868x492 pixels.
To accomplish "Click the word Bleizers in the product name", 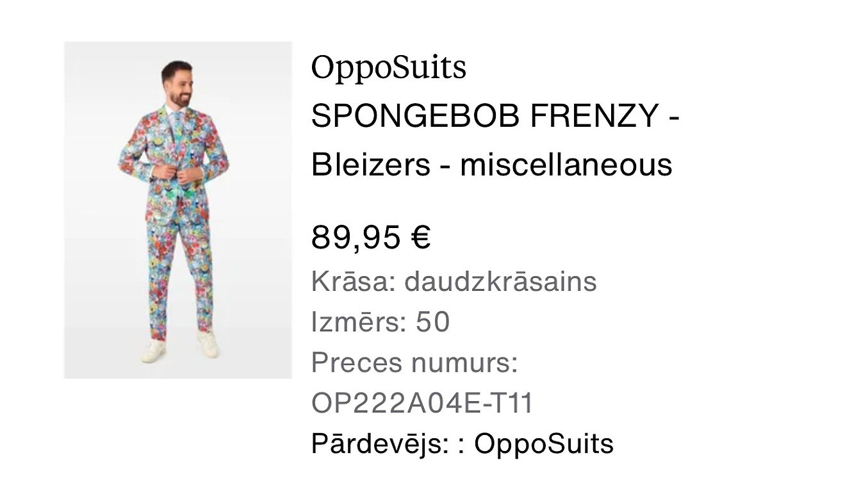I will [370, 165].
